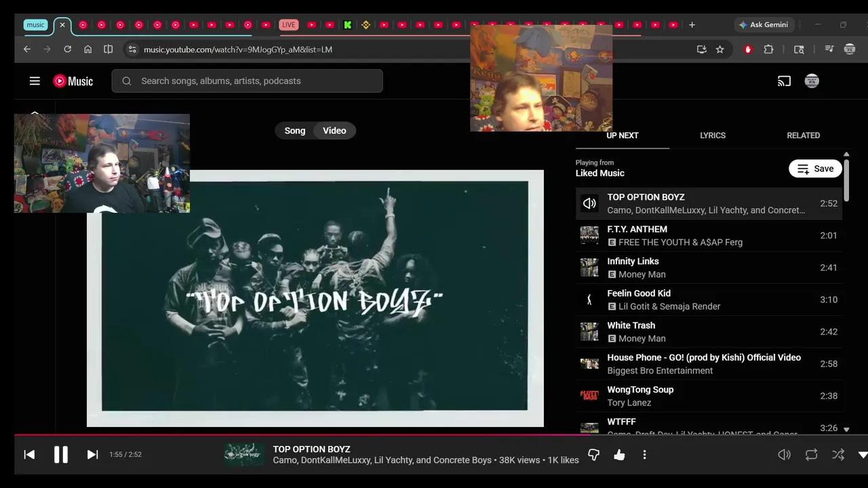Open the reading mode side panel icon
Viewport: 868px width, 488px height.
108,49
